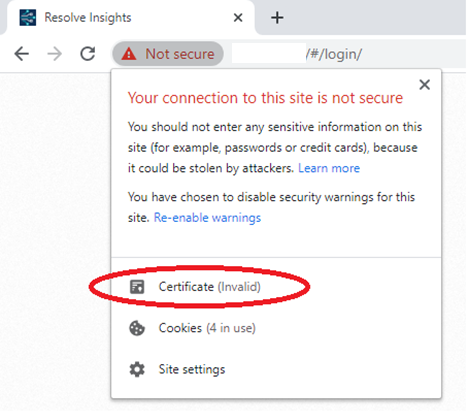Open Site settings entry
The height and width of the screenshot is (414, 468).
(276, 369)
